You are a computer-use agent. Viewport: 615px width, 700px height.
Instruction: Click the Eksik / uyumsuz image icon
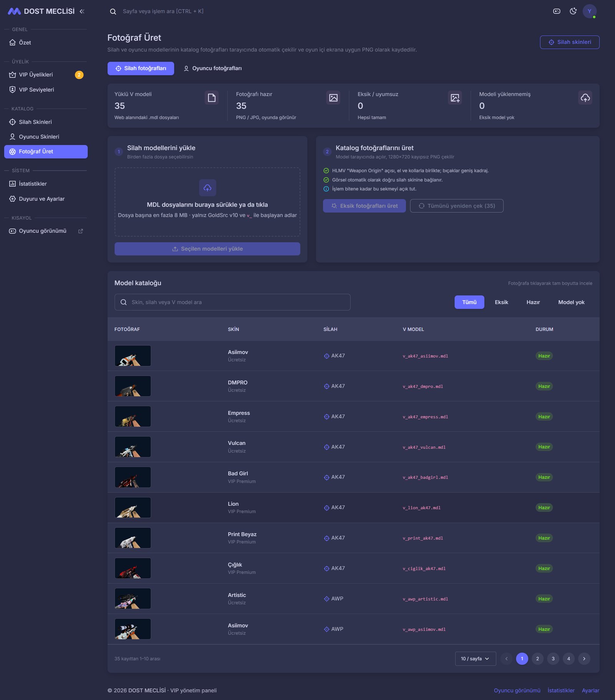click(x=455, y=98)
